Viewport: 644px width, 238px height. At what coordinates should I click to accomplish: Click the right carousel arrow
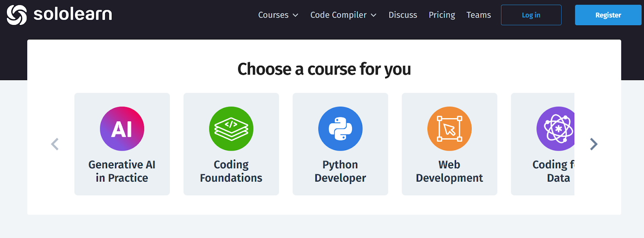pyautogui.click(x=593, y=144)
